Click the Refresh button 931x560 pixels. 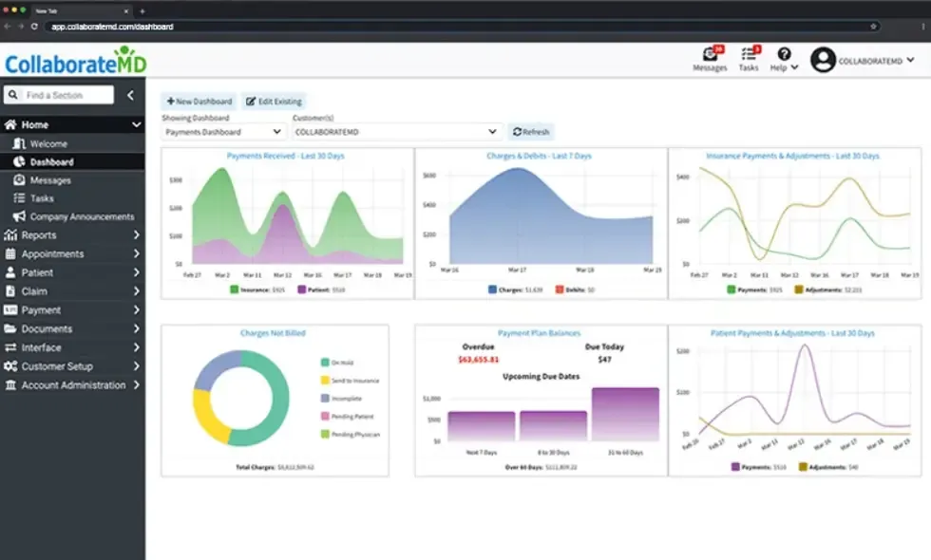(x=531, y=132)
